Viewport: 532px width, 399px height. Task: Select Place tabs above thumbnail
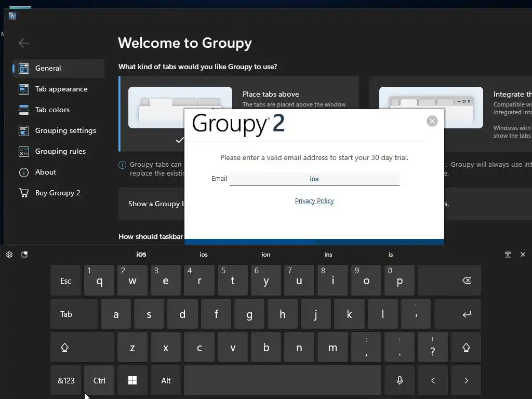180,107
